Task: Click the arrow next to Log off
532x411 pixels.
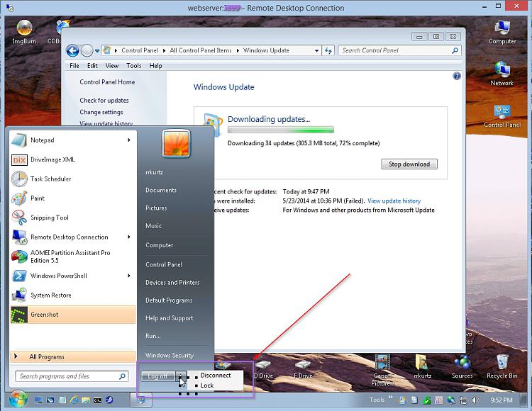Action: [x=181, y=376]
